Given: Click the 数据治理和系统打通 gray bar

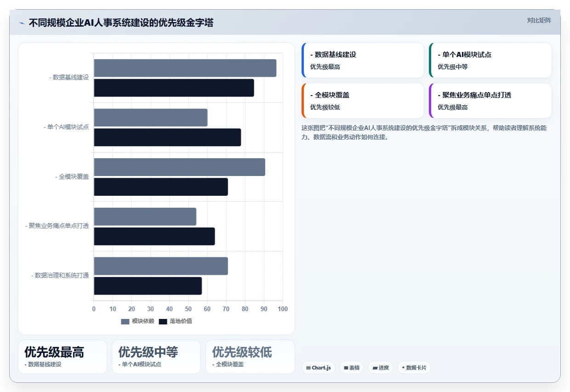Looking at the screenshot, I should coord(161,266).
